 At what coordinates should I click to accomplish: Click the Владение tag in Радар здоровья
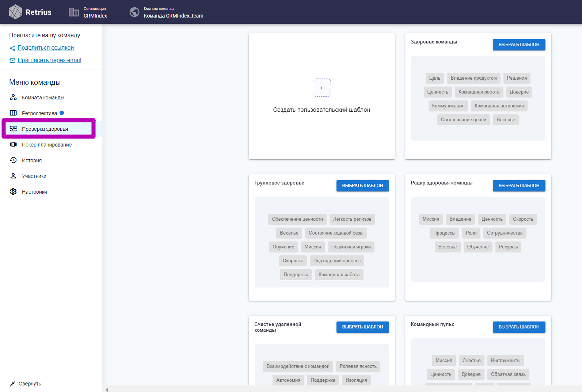460,219
